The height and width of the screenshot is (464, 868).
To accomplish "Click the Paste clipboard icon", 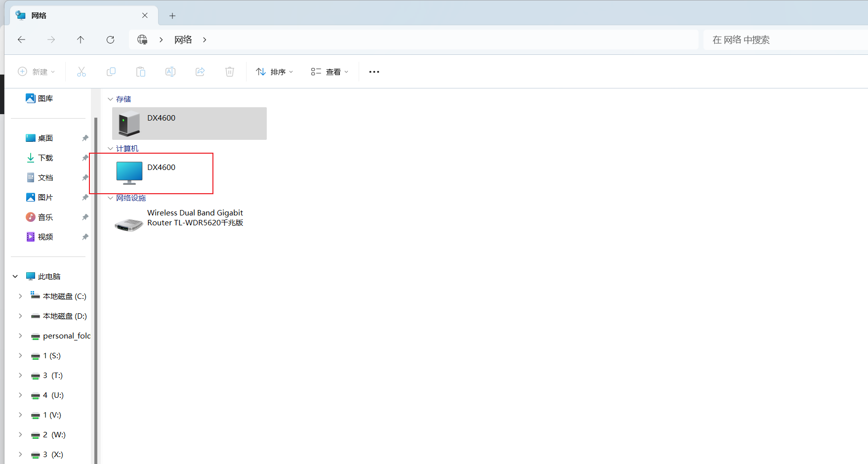I will coord(141,72).
